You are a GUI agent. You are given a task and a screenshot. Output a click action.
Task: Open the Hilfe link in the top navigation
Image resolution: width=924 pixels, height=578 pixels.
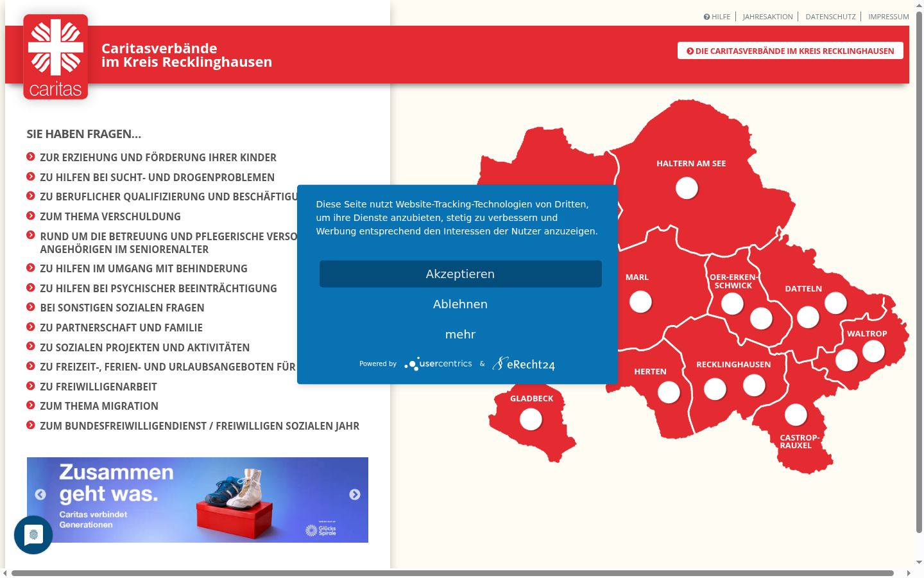point(717,17)
